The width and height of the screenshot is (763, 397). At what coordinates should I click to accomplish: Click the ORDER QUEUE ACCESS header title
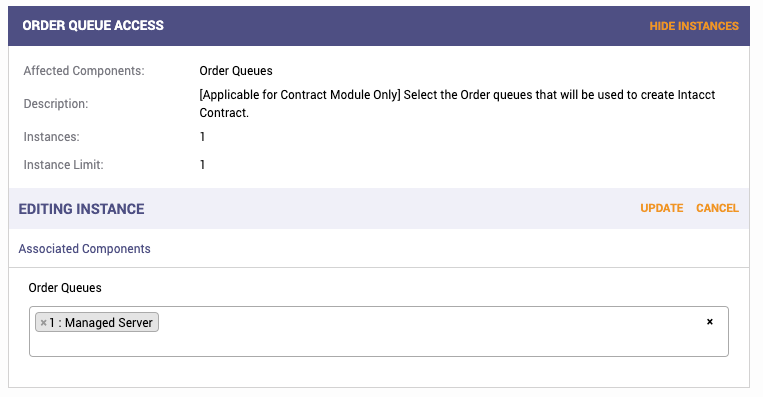(x=93, y=26)
